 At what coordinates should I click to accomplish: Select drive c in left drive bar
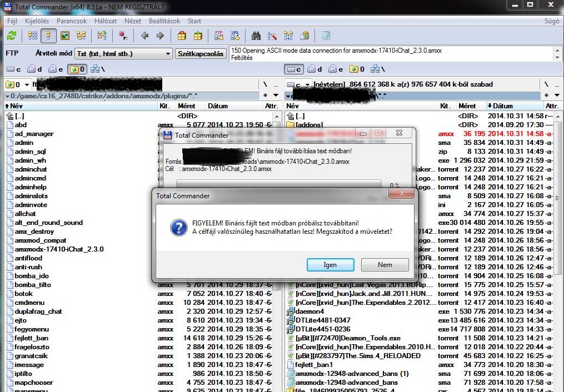14,69
